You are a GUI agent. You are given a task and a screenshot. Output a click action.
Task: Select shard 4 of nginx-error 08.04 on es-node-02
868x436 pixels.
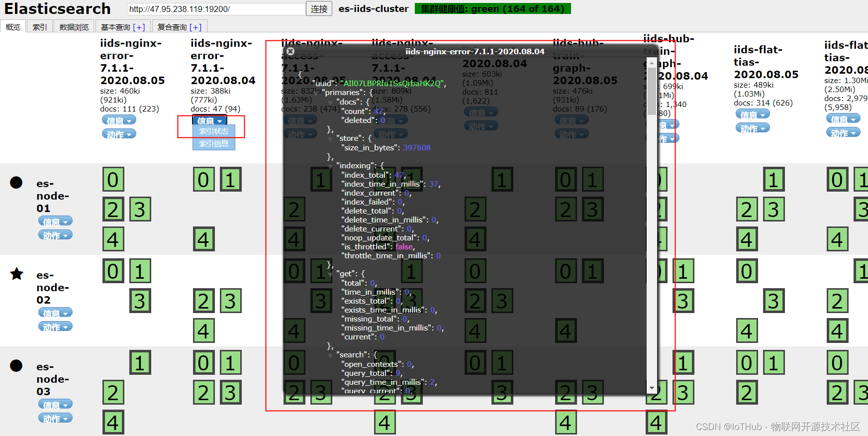(203, 331)
